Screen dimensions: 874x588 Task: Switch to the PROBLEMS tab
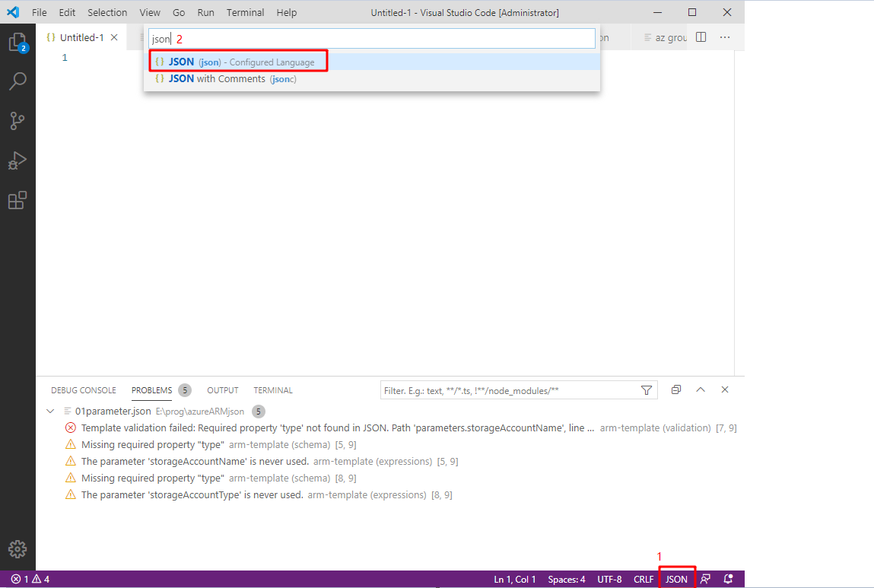pos(151,390)
